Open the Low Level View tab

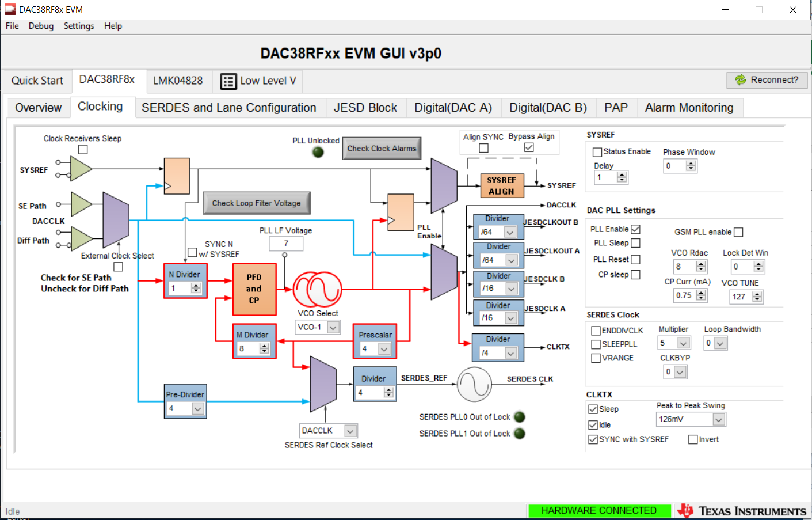(x=258, y=81)
